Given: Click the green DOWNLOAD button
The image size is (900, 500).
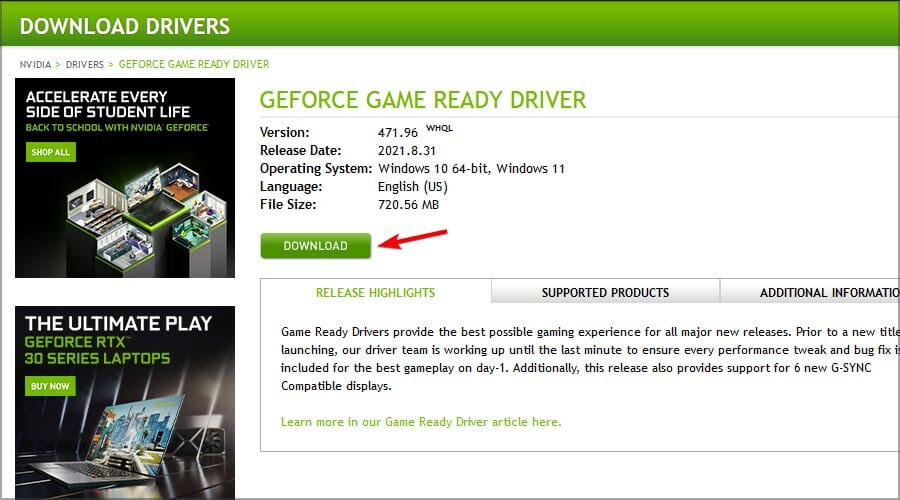Looking at the screenshot, I should (315, 246).
